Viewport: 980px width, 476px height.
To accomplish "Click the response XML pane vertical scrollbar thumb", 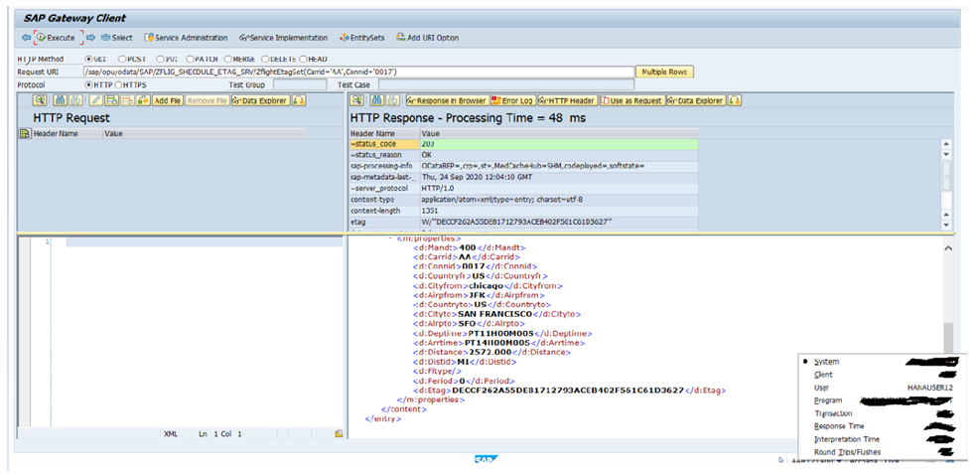I will pyautogui.click(x=947, y=338).
